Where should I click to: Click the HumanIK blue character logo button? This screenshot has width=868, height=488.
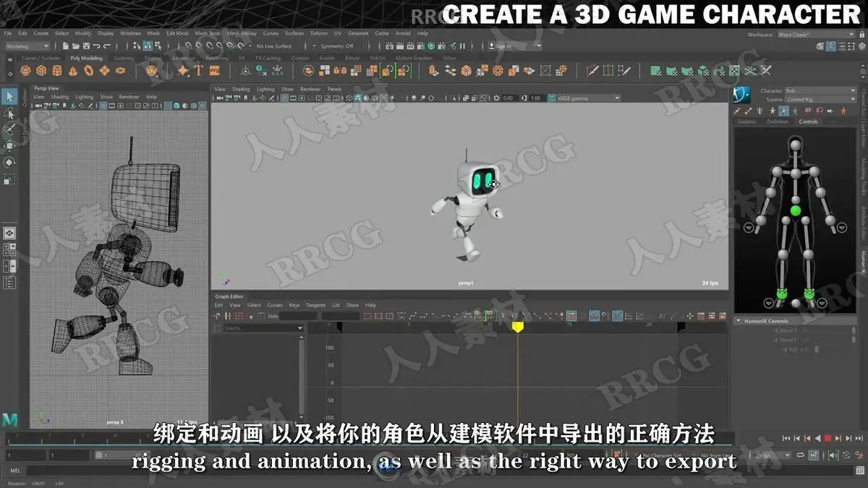coord(743,95)
